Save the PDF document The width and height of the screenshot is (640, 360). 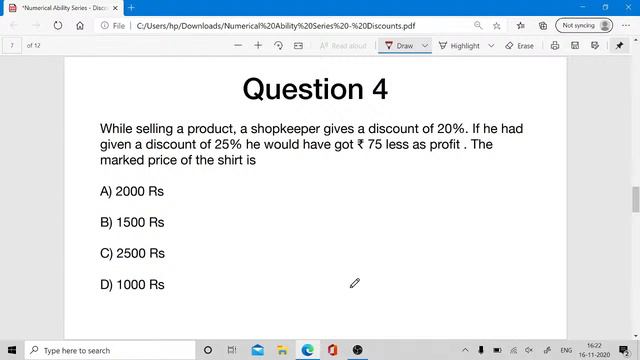click(x=575, y=45)
